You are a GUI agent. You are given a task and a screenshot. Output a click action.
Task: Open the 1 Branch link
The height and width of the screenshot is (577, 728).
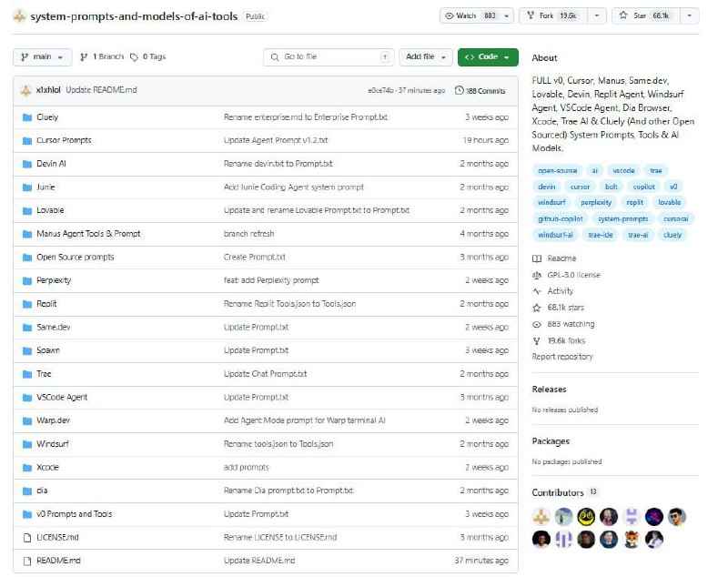[102, 57]
